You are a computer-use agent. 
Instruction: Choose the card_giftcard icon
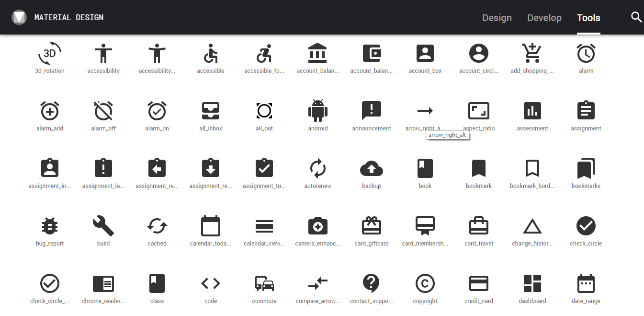click(372, 226)
